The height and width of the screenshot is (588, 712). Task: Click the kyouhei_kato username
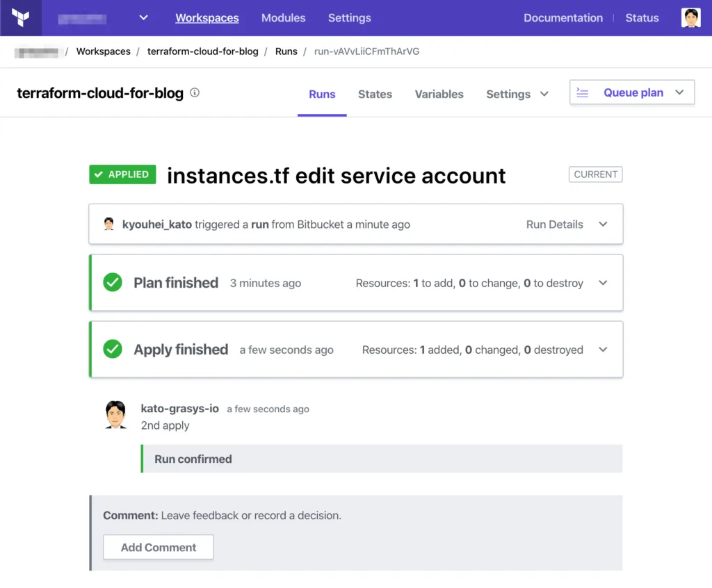point(157,224)
